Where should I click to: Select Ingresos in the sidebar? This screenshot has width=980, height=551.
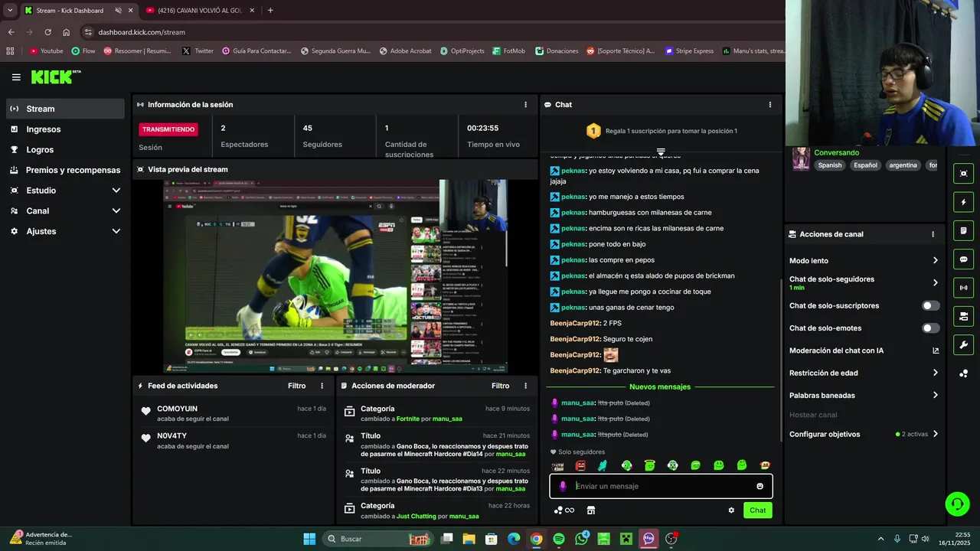coord(64,129)
